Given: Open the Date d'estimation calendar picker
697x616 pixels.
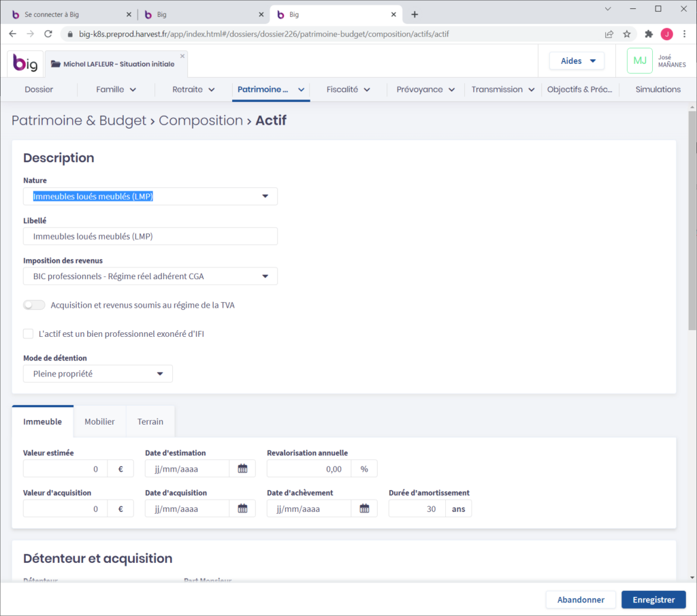Looking at the screenshot, I should (x=242, y=468).
